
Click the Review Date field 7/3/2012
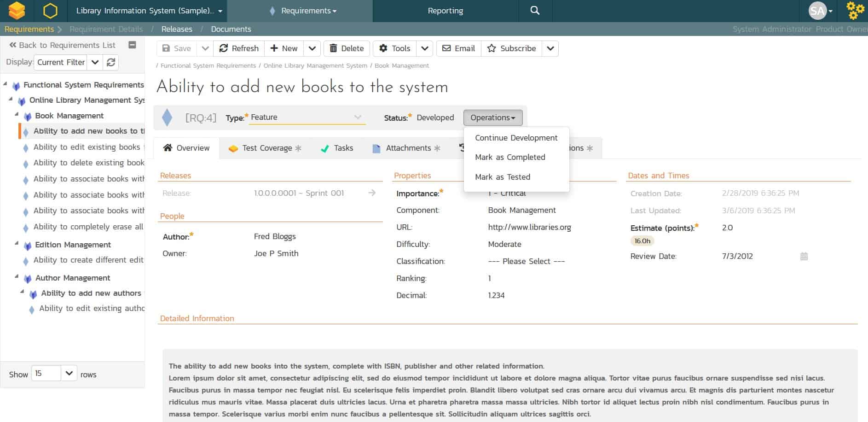[737, 256]
